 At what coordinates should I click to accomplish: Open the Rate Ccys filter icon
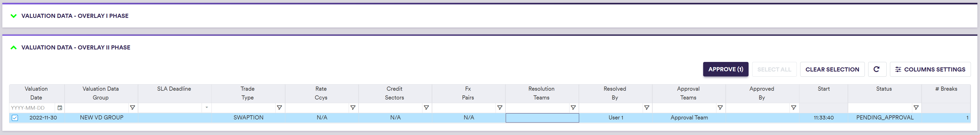tap(353, 108)
